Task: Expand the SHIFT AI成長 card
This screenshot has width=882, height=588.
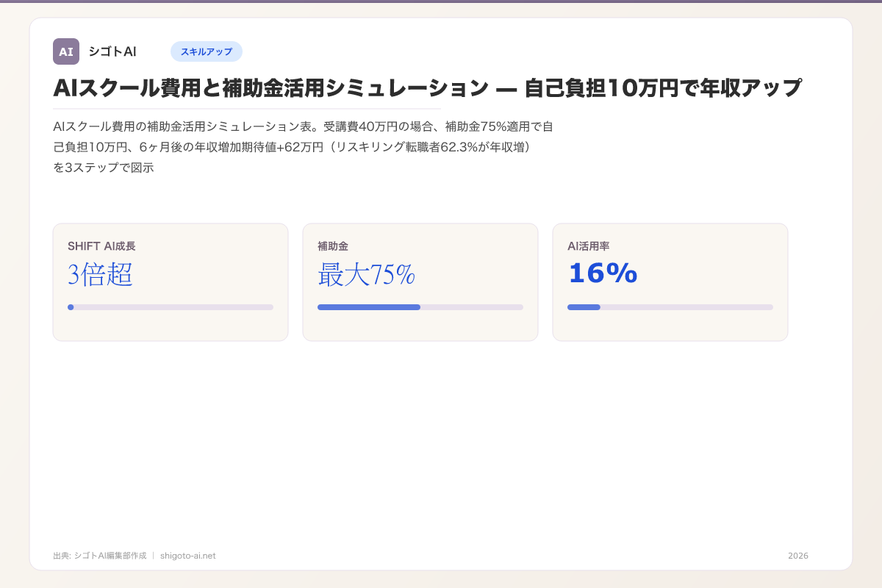Action: [x=170, y=282]
